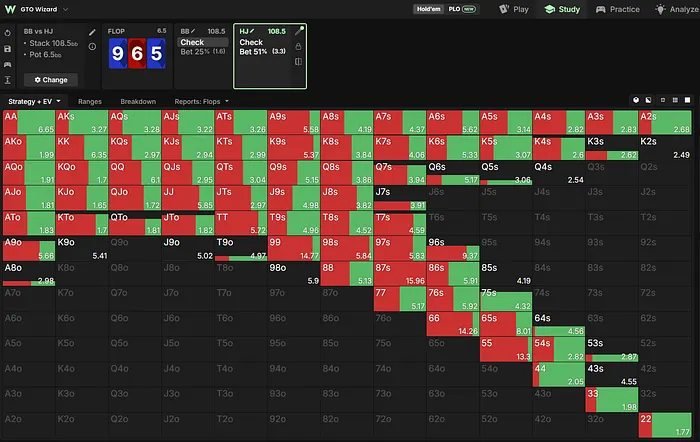Viewport: 700px width, 442px height.
Task: Expand the Strategy + EV dropdown
Action: [x=34, y=101]
